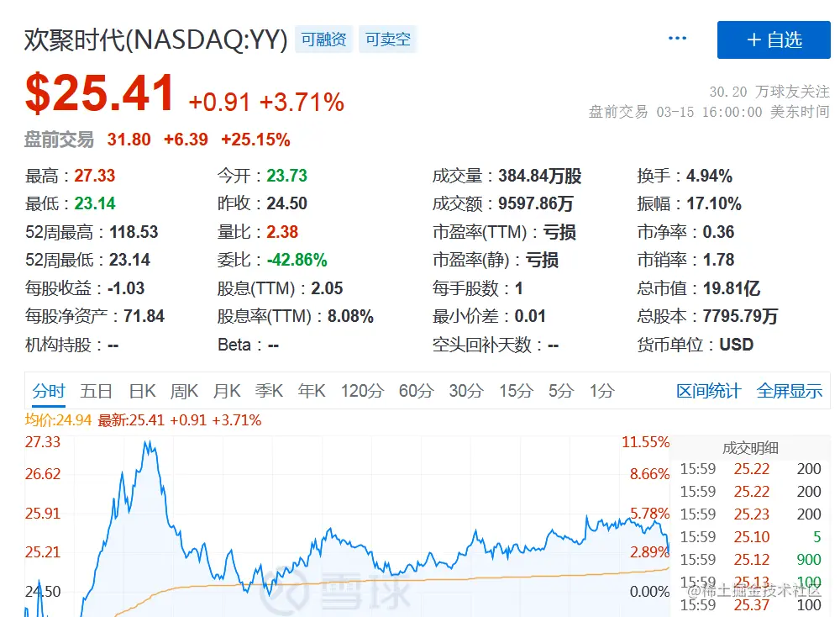This screenshot has width=840, height=617.
Task: Click the 可卖空 tag
Action: click(x=388, y=40)
